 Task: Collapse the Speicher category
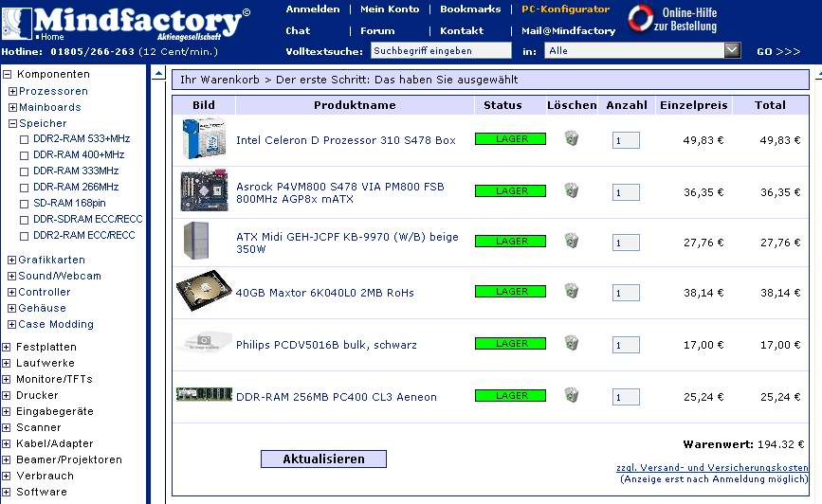pyautogui.click(x=12, y=124)
